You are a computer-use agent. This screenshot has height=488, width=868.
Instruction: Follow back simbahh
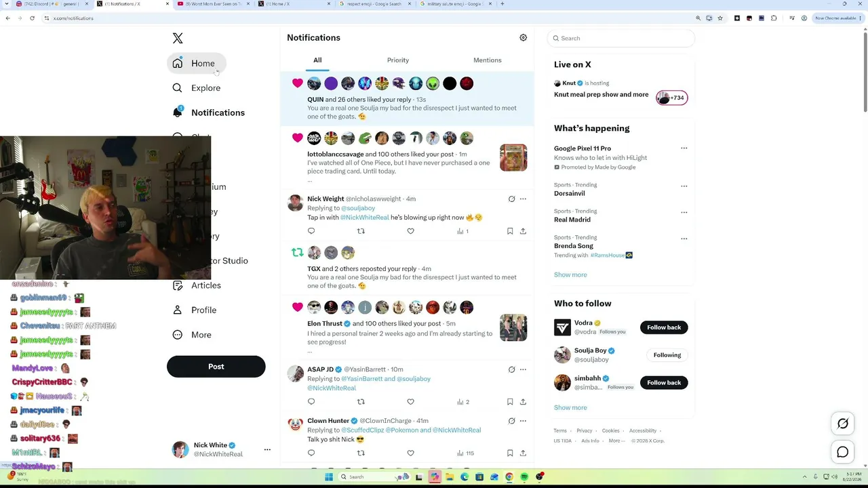664,383
